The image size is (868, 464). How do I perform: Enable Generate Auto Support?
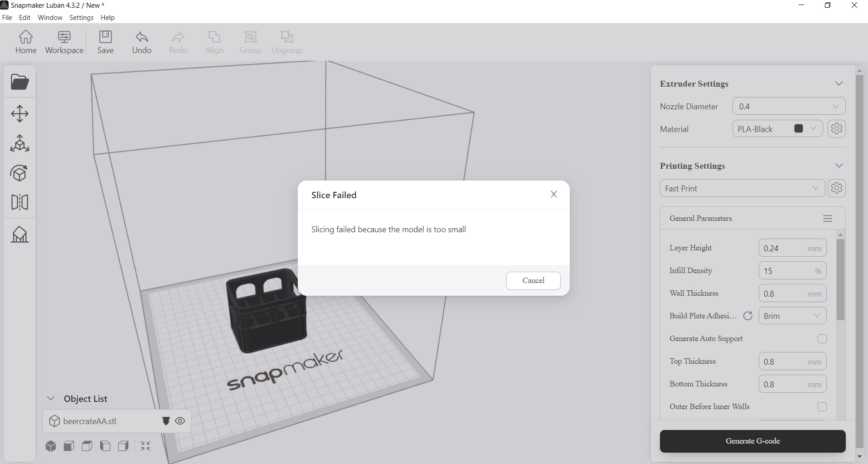pos(822,339)
